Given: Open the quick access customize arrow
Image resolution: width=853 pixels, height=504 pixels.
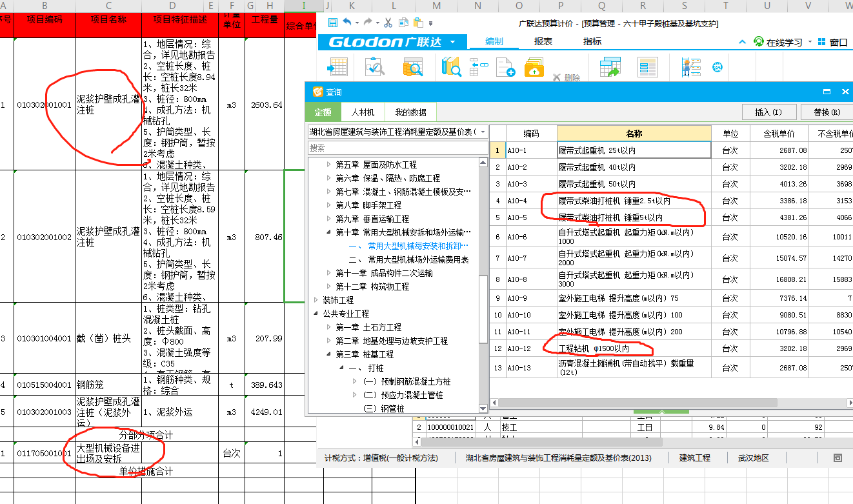Looking at the screenshot, I should pyautogui.click(x=430, y=23).
